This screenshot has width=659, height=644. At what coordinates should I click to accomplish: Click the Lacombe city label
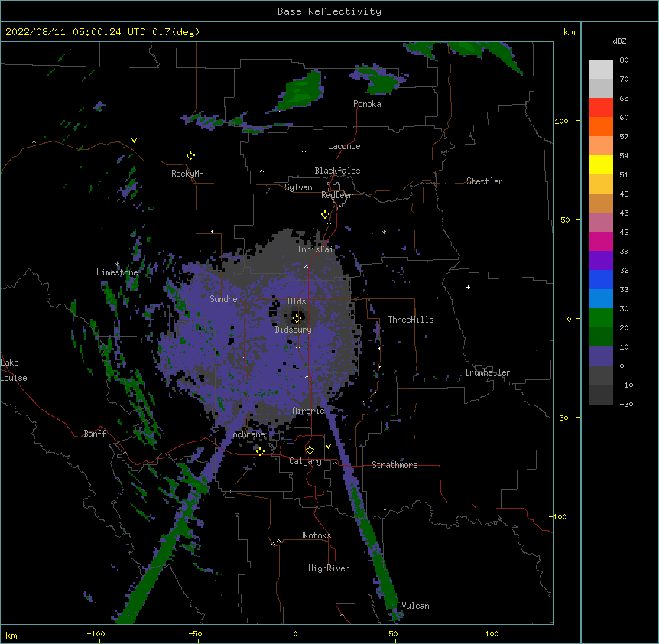pos(344,146)
